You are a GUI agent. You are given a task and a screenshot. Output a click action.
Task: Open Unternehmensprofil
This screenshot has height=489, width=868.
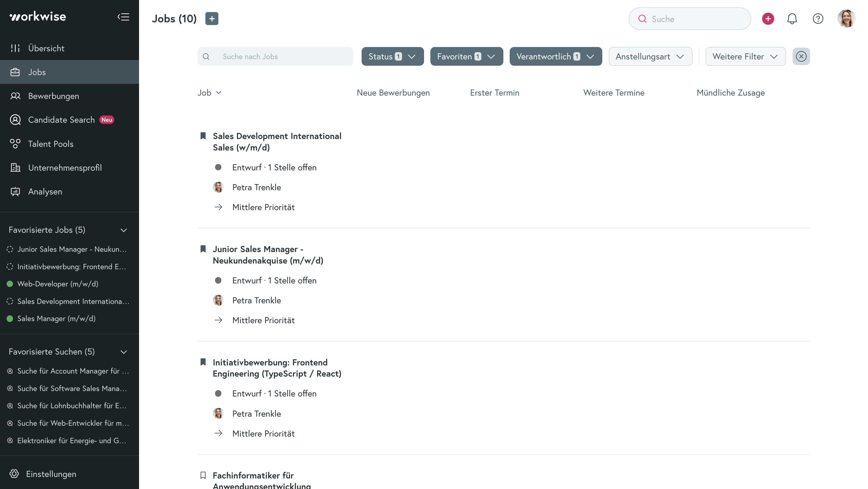(69, 168)
